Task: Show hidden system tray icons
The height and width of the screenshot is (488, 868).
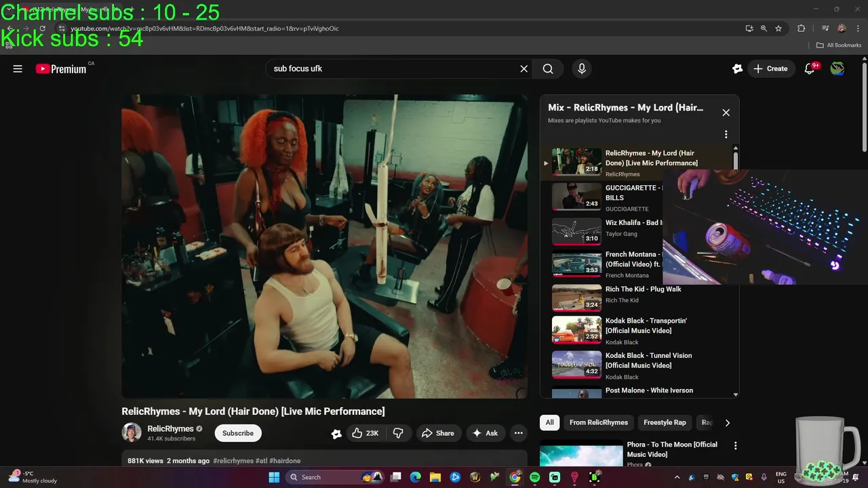Action: click(676, 477)
